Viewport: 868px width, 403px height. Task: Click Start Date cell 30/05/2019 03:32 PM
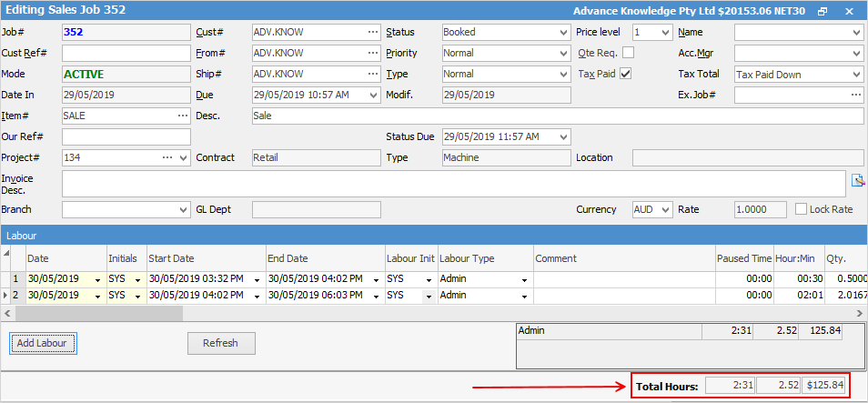tap(207, 279)
